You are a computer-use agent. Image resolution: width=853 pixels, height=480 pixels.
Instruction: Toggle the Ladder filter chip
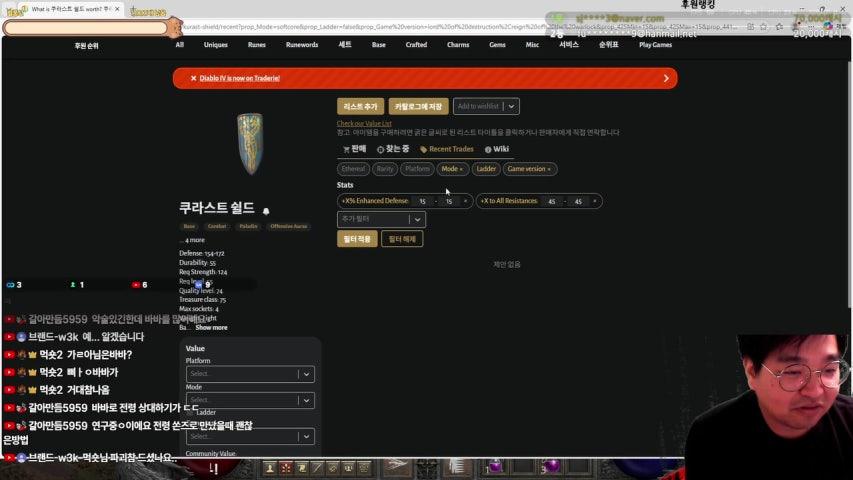486,169
